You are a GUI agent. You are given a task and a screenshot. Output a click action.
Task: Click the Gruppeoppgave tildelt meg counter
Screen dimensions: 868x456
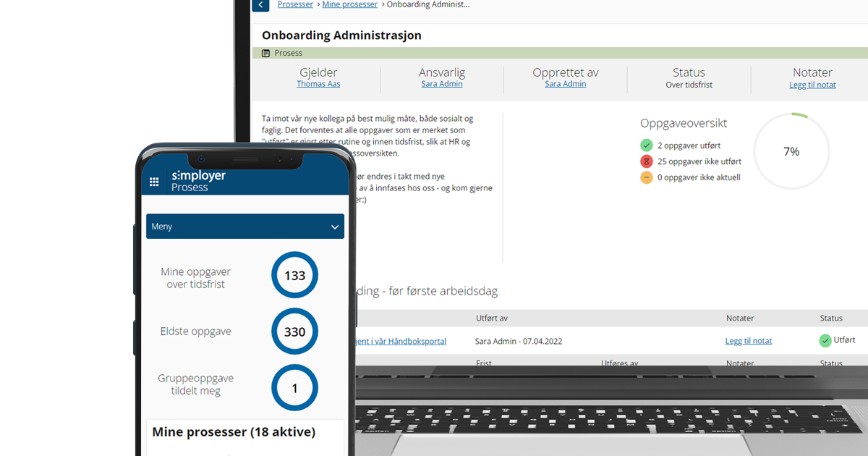[294, 387]
